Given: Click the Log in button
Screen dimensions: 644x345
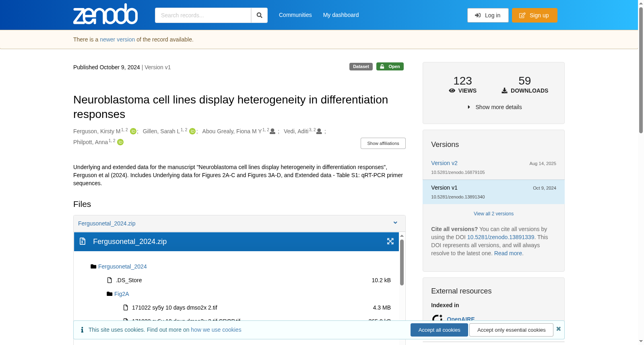Looking at the screenshot, I should 488,15.
